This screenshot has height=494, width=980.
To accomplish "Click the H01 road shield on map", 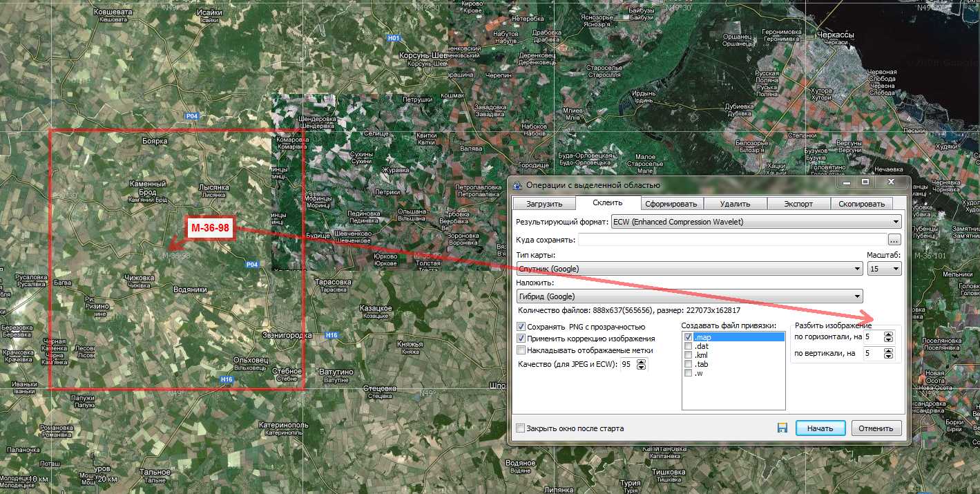I will coord(394,38).
